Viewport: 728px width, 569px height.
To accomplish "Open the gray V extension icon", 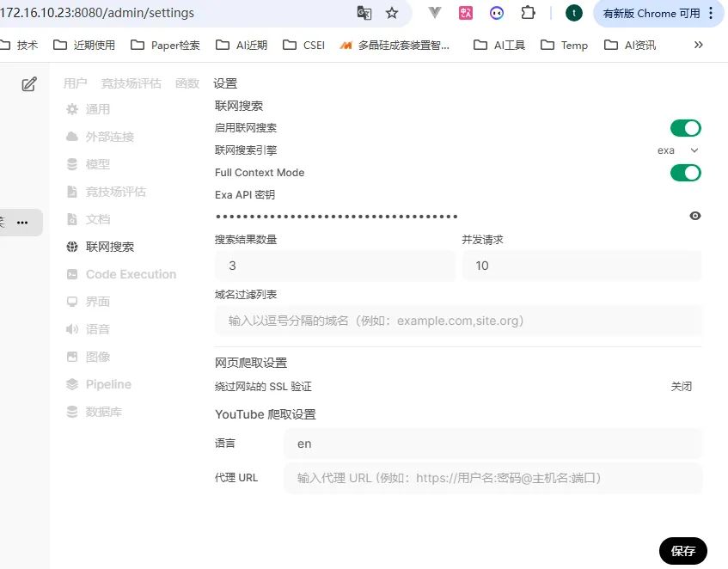I will [x=435, y=13].
